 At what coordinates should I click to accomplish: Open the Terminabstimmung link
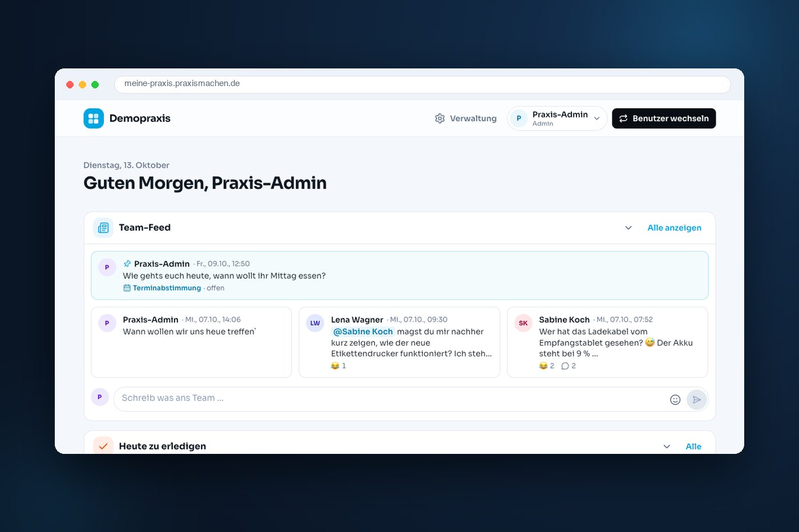pyautogui.click(x=167, y=288)
